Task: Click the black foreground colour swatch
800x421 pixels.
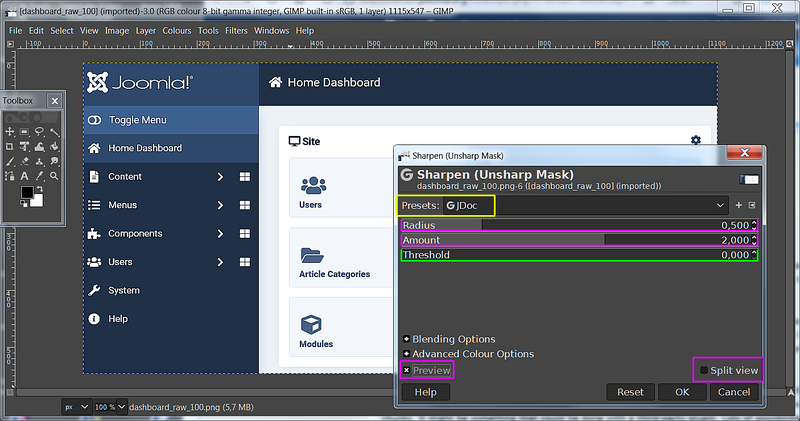Action: pos(27,192)
